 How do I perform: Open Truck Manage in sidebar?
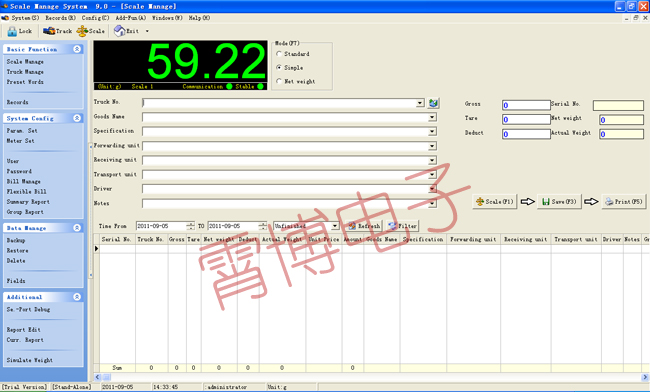pos(25,72)
